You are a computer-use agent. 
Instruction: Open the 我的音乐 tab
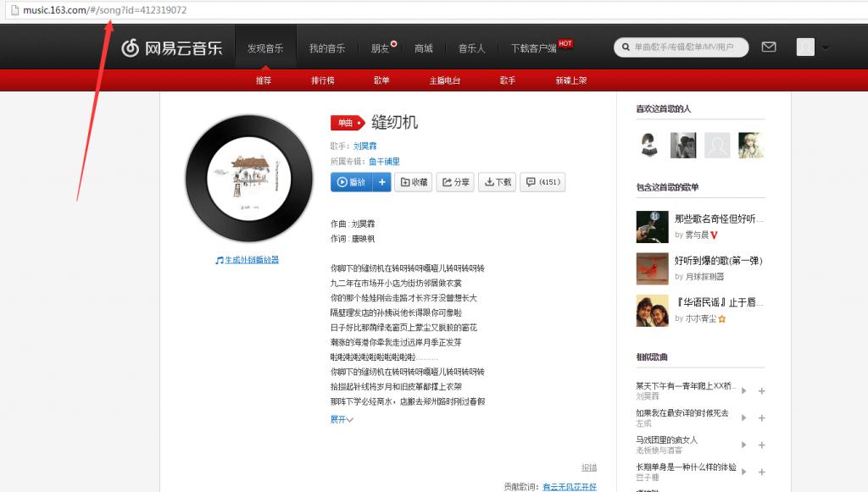coord(326,48)
